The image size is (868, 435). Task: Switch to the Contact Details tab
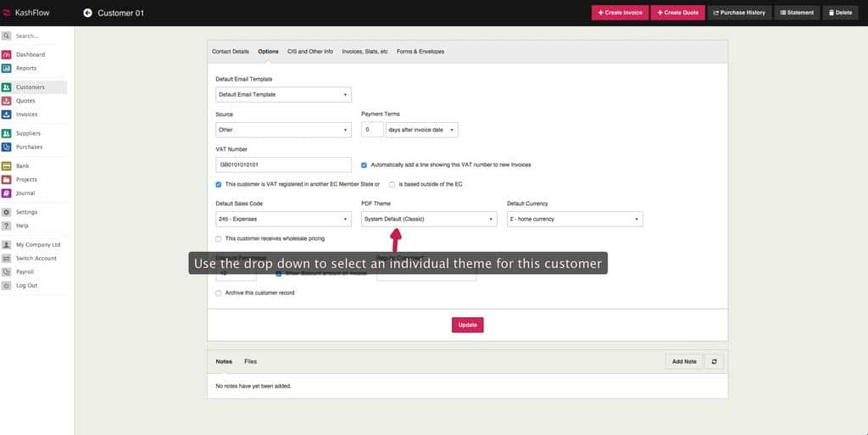click(x=231, y=52)
